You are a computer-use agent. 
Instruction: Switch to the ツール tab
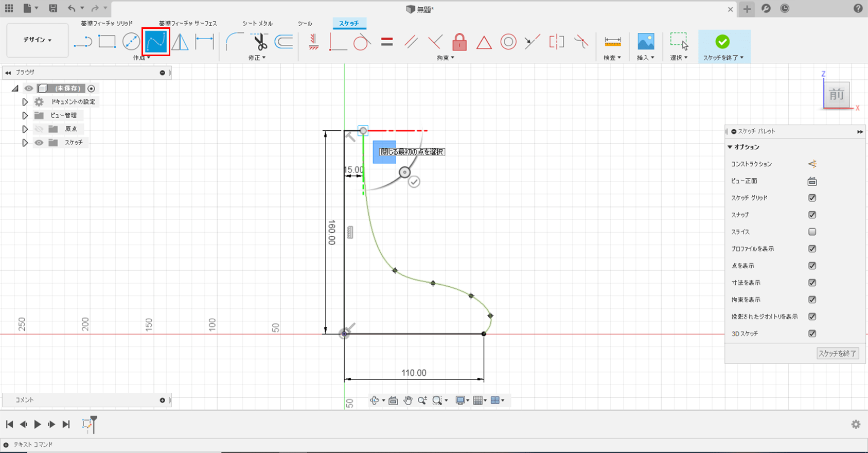(x=305, y=23)
